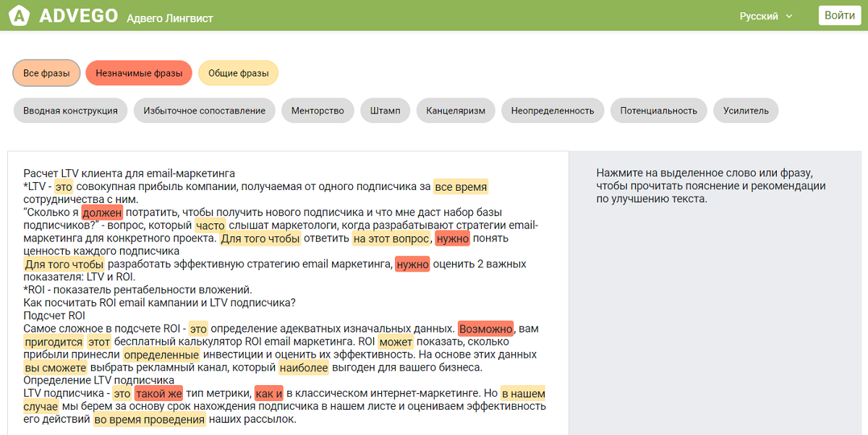This screenshot has height=435, width=868.
Task: Choose the Неопределенность tag
Action: pos(552,111)
